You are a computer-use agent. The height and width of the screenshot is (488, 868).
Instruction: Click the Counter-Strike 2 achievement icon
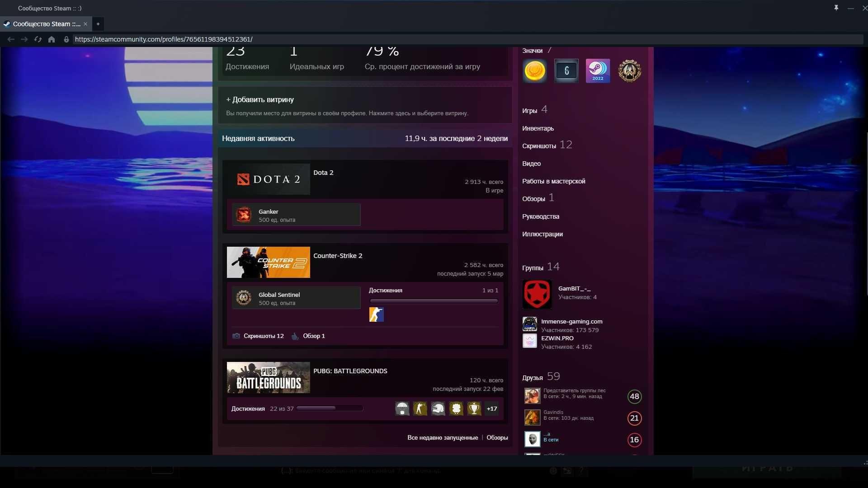tap(377, 314)
